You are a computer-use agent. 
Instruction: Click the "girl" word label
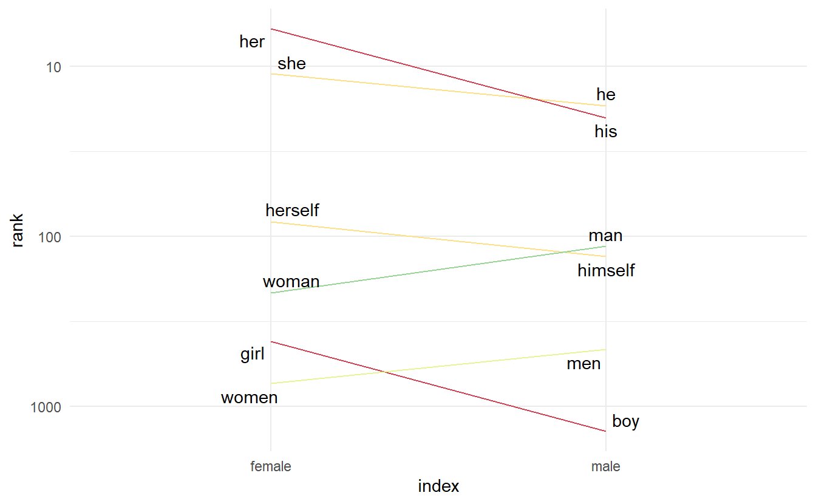(253, 354)
